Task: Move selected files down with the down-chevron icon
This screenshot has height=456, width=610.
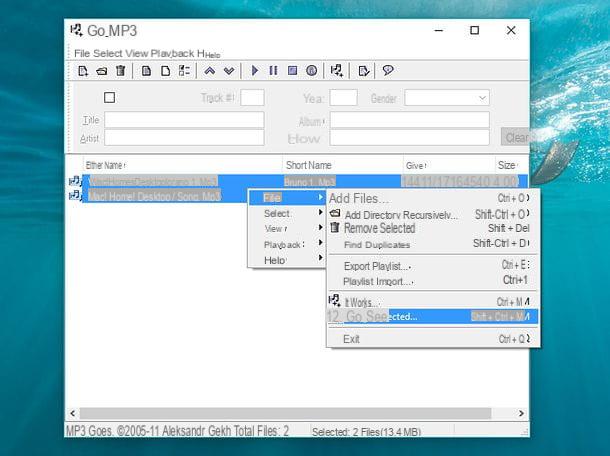Action: click(229, 71)
